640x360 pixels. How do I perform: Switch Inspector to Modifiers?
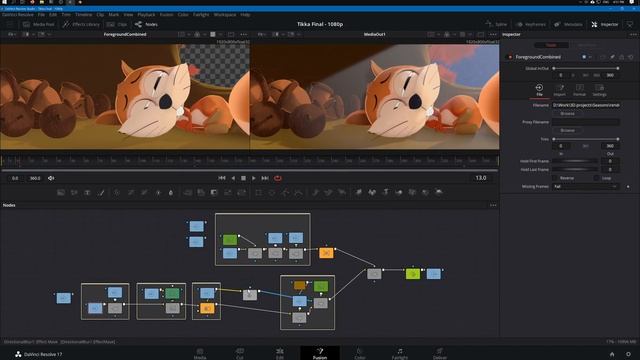coord(587,45)
